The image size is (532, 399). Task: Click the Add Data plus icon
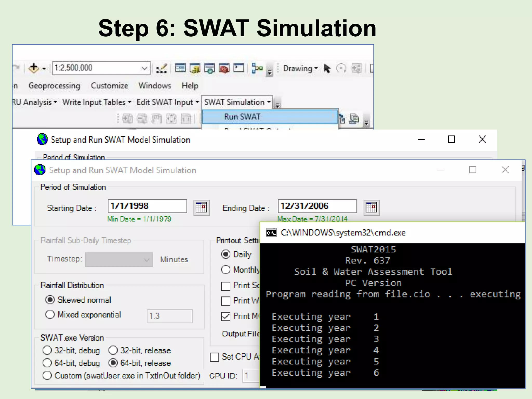tap(34, 68)
